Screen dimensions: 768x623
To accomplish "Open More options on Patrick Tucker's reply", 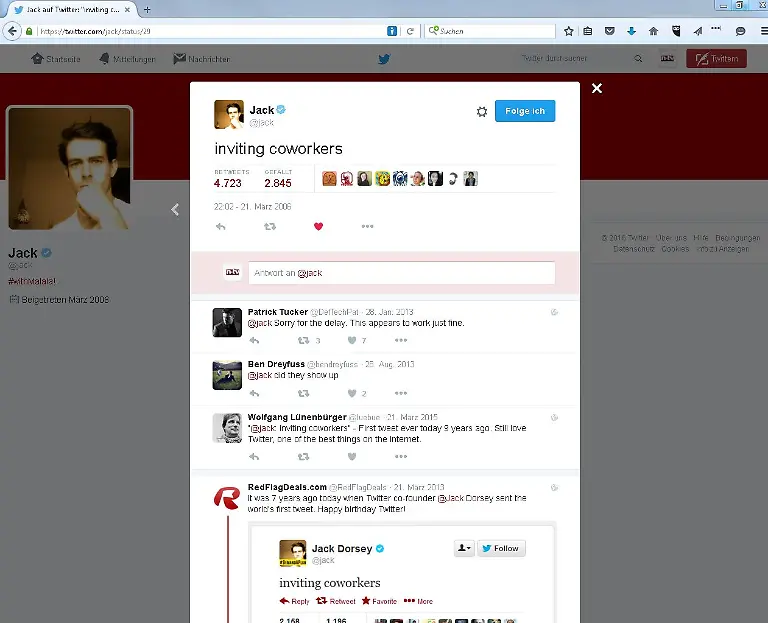I will point(400,341).
